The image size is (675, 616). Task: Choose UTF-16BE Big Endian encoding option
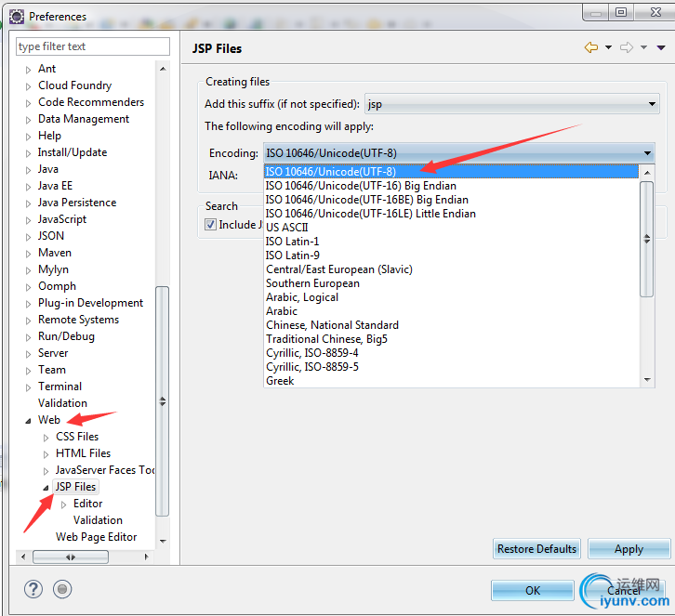(451, 200)
